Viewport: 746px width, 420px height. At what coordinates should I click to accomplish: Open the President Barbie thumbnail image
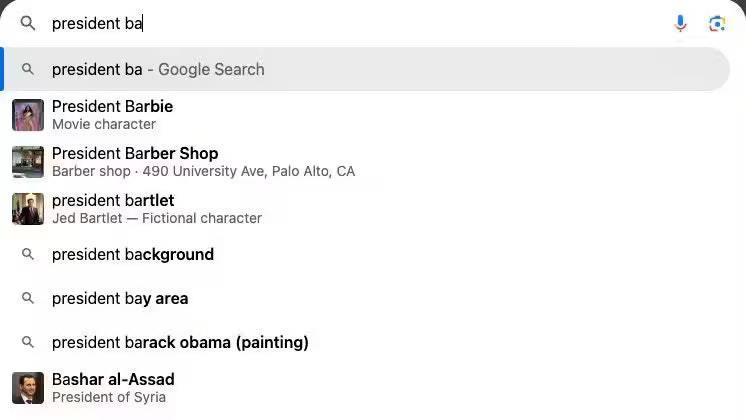[x=28, y=115]
